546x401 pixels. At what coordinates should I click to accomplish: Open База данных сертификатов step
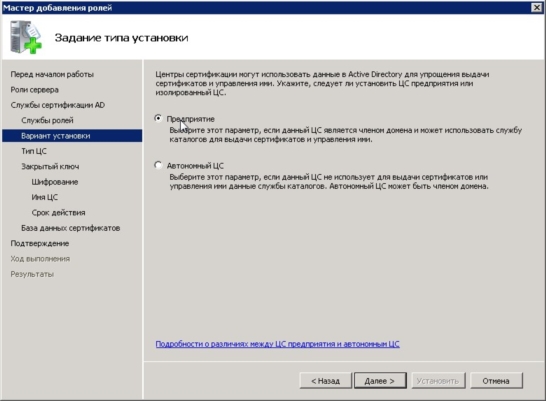tap(71, 228)
